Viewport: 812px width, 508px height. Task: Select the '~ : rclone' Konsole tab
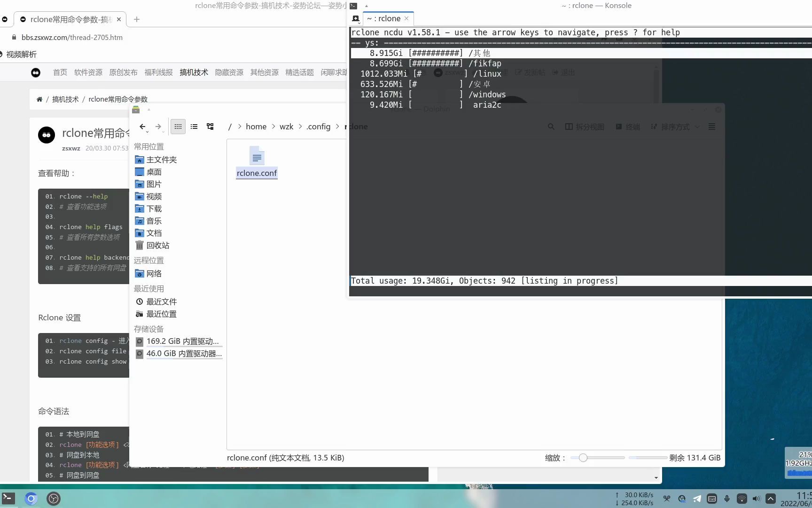coord(383,19)
